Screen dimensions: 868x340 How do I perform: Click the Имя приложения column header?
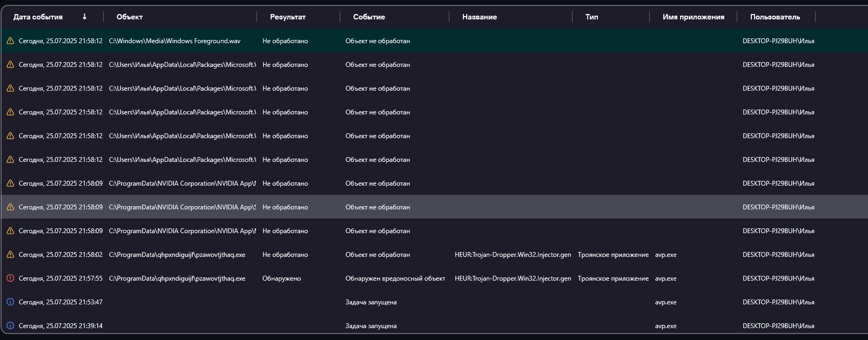(693, 17)
